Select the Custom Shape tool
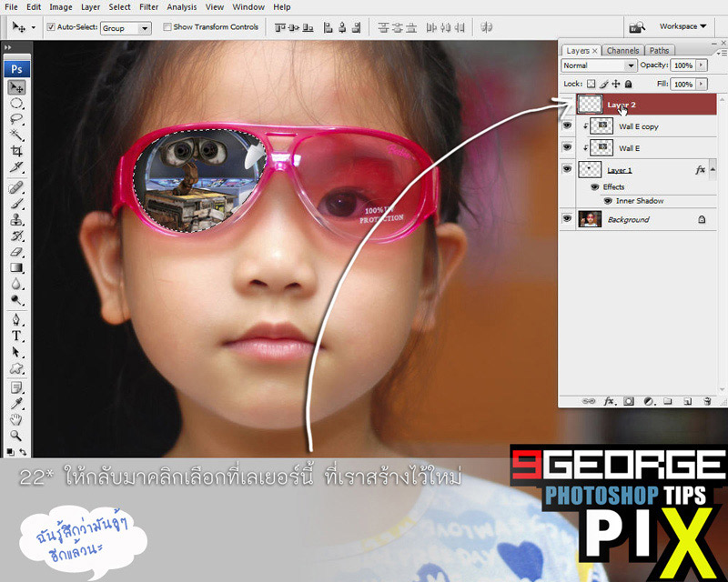Image resolution: width=728 pixels, height=582 pixels. 16,368
